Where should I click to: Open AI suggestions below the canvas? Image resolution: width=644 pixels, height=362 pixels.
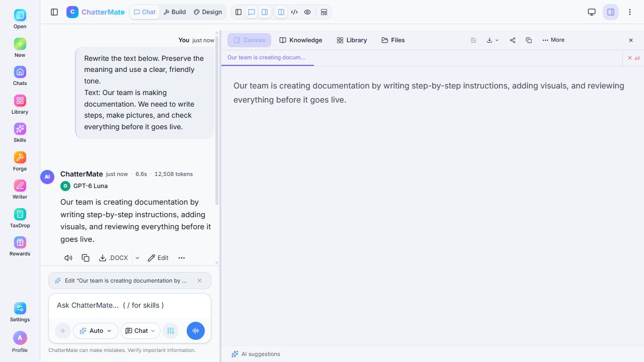[x=256, y=354]
